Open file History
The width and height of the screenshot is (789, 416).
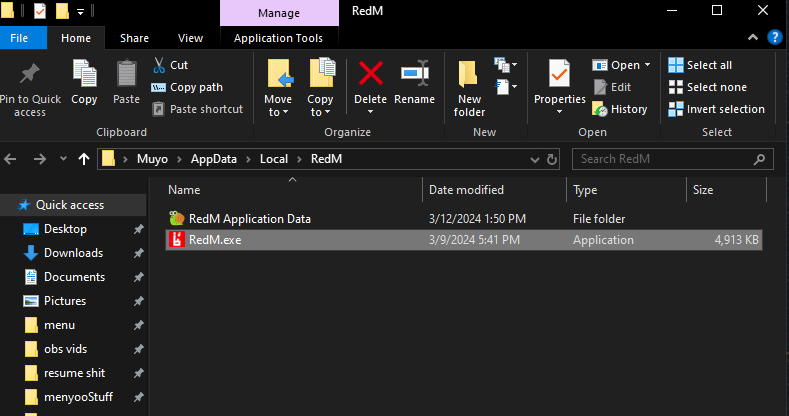click(x=620, y=109)
